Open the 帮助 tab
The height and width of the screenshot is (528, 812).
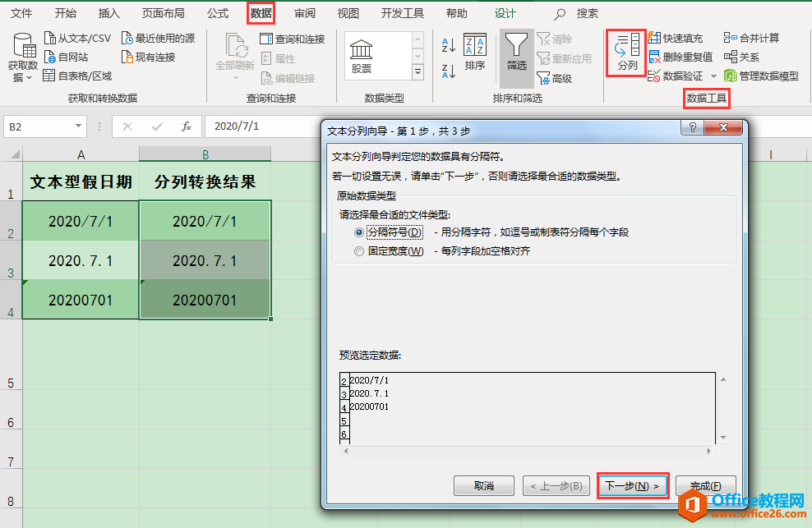pos(457,13)
